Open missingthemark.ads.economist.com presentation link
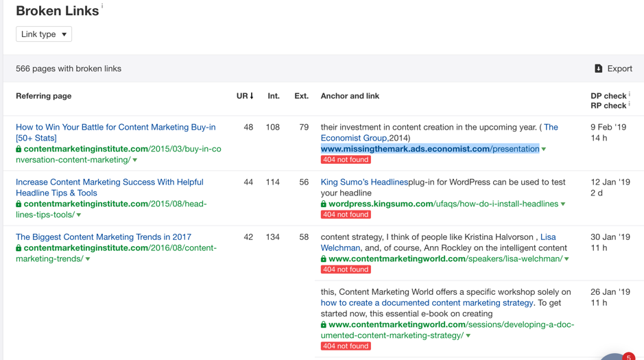 (429, 149)
